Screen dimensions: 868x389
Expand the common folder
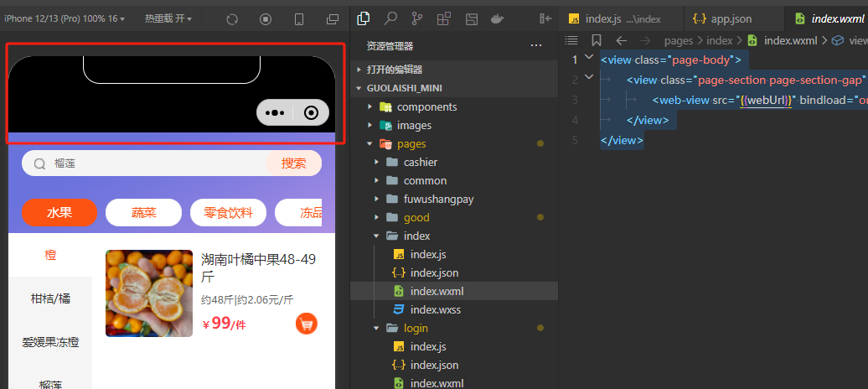[x=454, y=180]
